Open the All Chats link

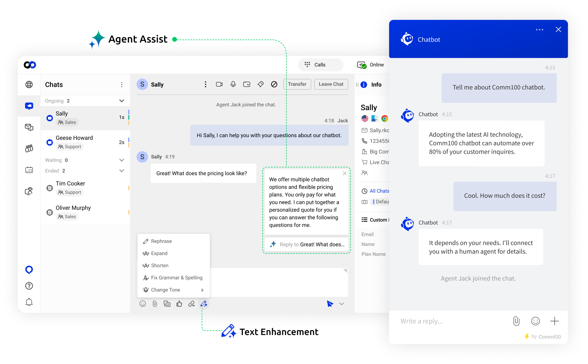tap(379, 191)
